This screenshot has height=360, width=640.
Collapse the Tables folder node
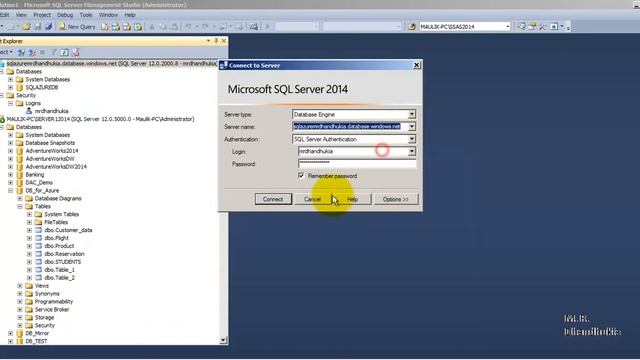(20, 207)
